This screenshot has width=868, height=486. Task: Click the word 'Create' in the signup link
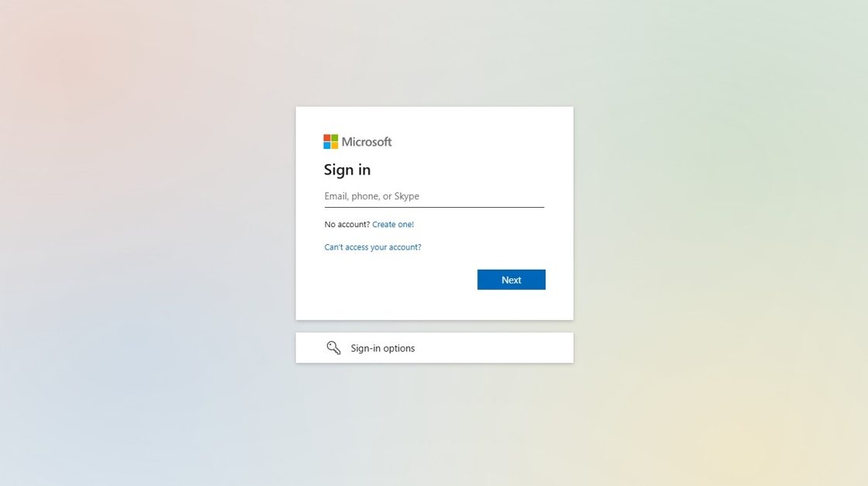coord(383,224)
